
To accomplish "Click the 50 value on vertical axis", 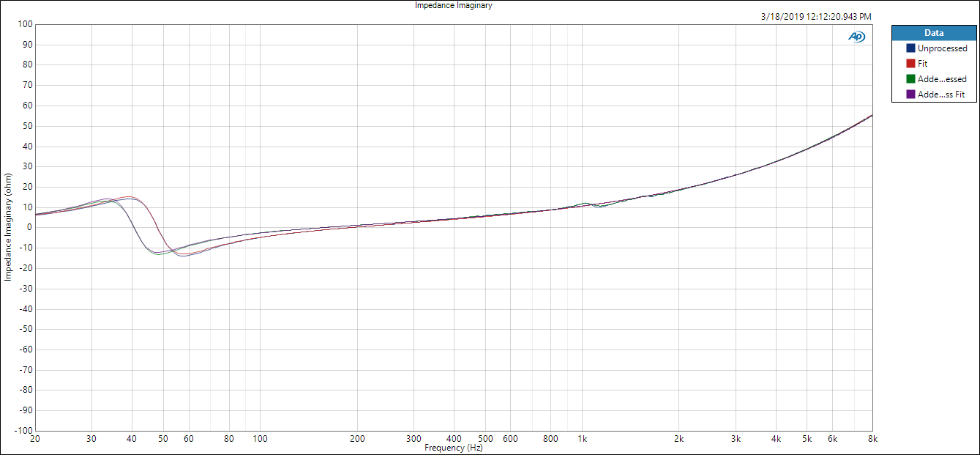I will pyautogui.click(x=27, y=125).
